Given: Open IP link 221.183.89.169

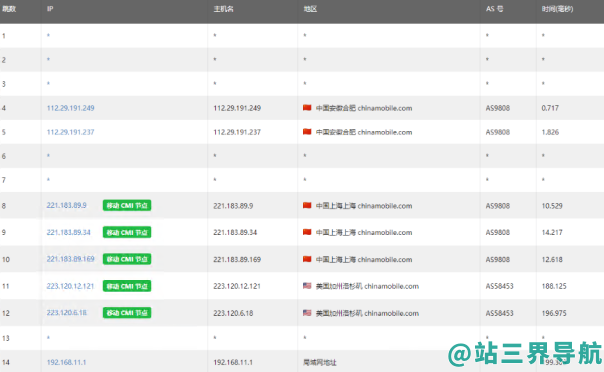Looking at the screenshot, I should click(x=70, y=259).
